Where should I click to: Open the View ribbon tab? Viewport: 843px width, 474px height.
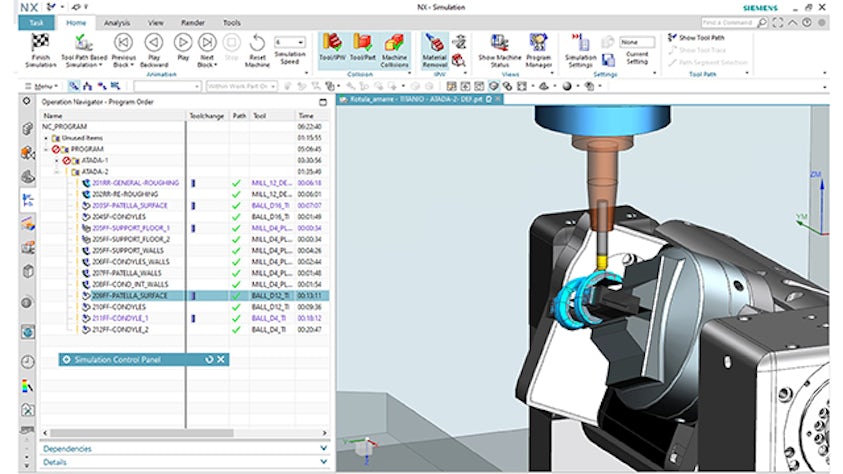click(155, 23)
